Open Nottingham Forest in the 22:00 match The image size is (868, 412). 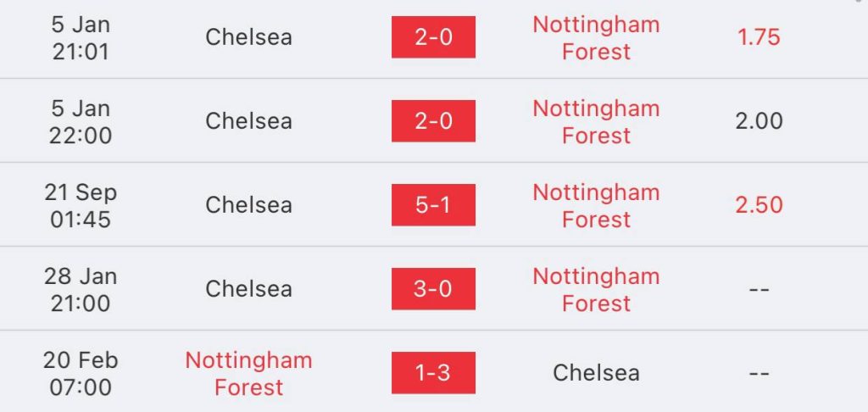click(596, 121)
